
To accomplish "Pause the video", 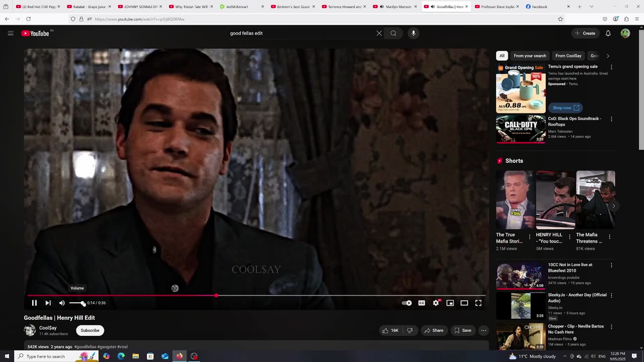I will point(34,303).
